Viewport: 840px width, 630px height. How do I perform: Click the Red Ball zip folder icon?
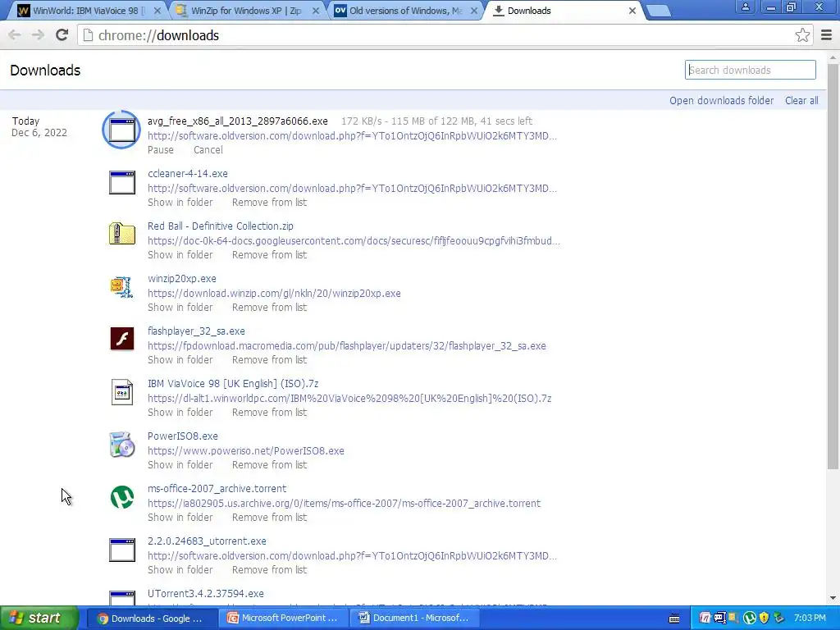[122, 234]
